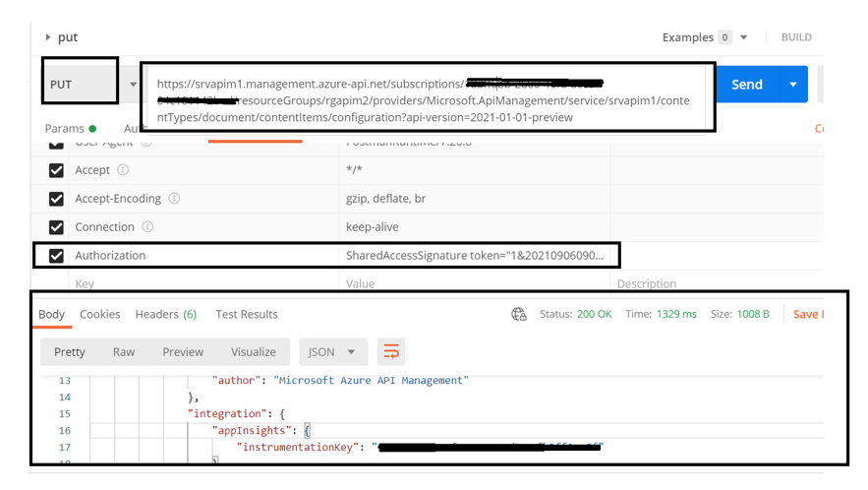The width and height of the screenshot is (868, 490).
Task: Switch to response Cookies tab
Action: [x=99, y=314]
